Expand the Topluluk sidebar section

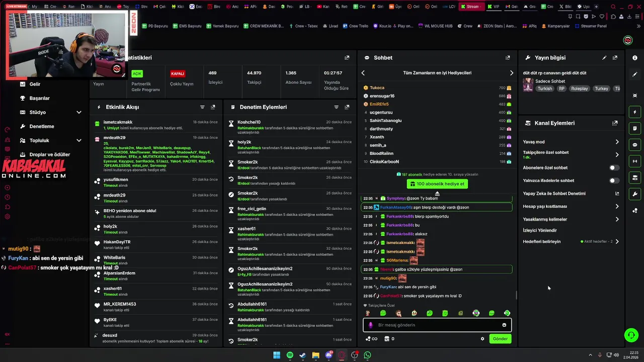tap(79, 140)
